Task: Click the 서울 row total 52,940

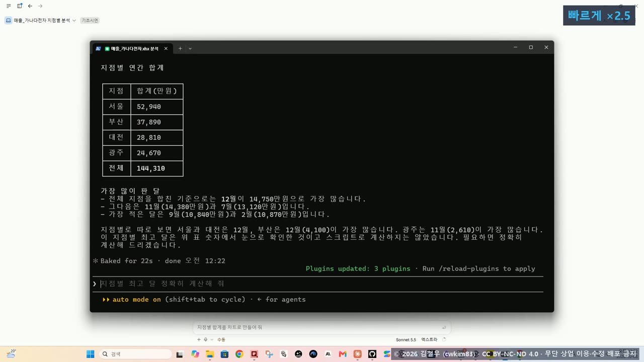Action: 149,107
